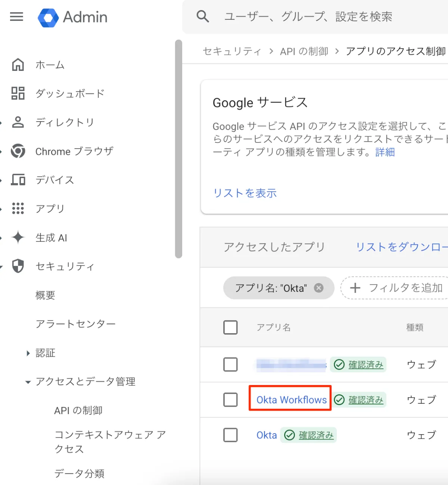Viewport: 448px width, 485px height.
Task: Expand the 認証 submenu
Action: pos(28,353)
